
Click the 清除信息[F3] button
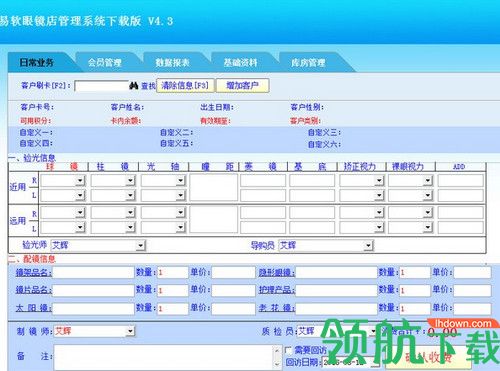(185, 86)
